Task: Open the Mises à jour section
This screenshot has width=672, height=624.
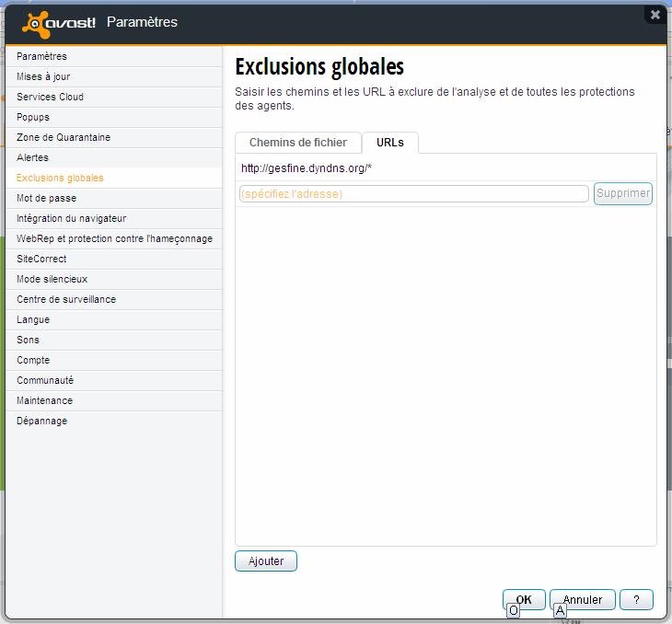Action: pos(43,76)
